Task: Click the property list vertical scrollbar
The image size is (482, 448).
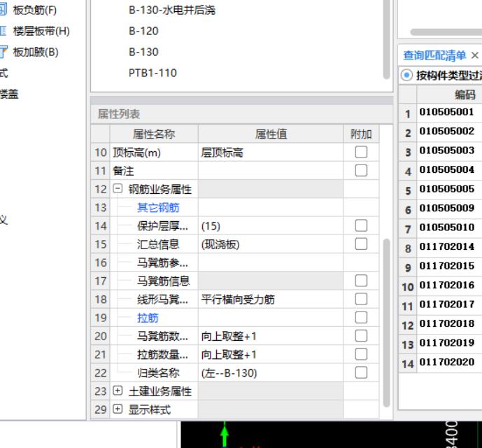Action: coord(387,323)
